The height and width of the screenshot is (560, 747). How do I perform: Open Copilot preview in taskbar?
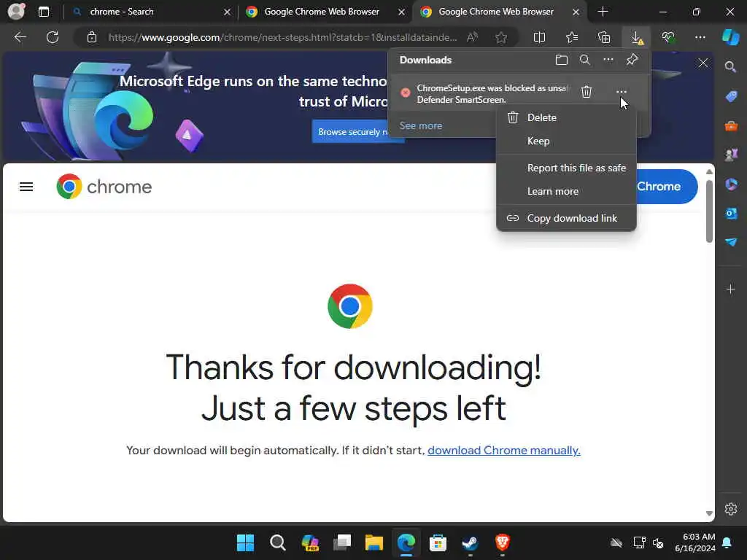[x=310, y=542]
